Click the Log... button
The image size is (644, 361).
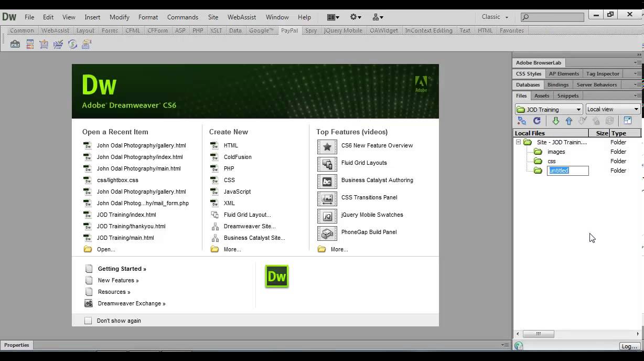coord(629,346)
